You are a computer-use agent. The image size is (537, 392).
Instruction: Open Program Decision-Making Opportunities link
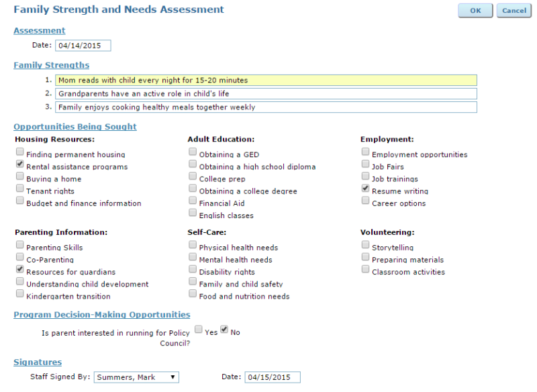[102, 314]
